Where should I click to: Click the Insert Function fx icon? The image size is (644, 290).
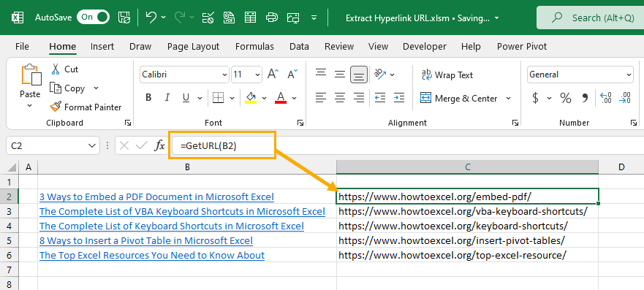click(x=159, y=145)
